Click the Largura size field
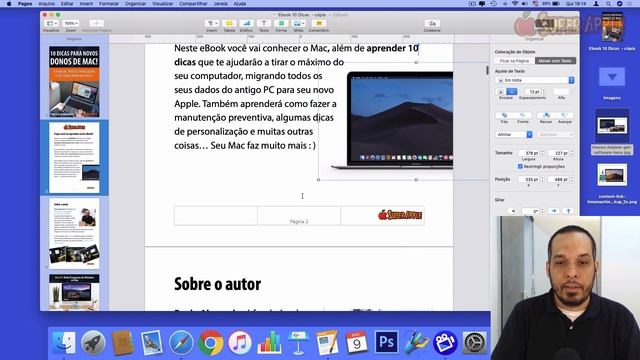Image resolution: width=640 pixels, height=360 pixels. pyautogui.click(x=529, y=153)
